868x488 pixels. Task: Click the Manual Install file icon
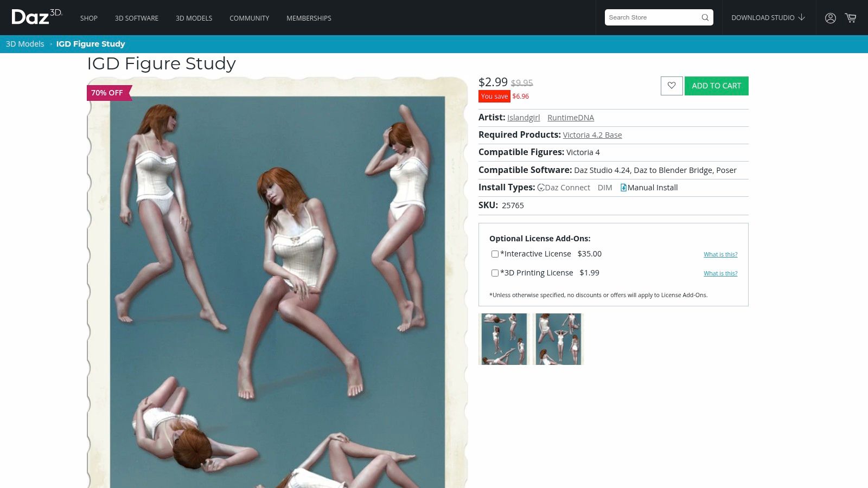623,188
